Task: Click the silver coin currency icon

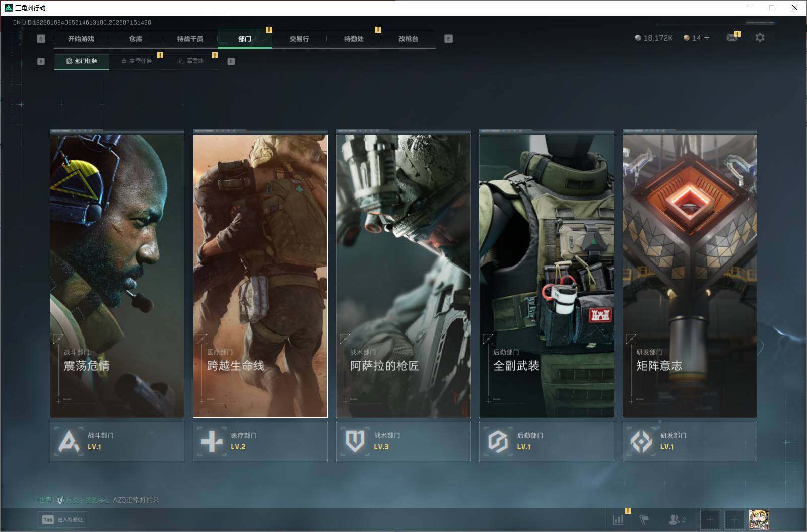Action: tap(638, 38)
